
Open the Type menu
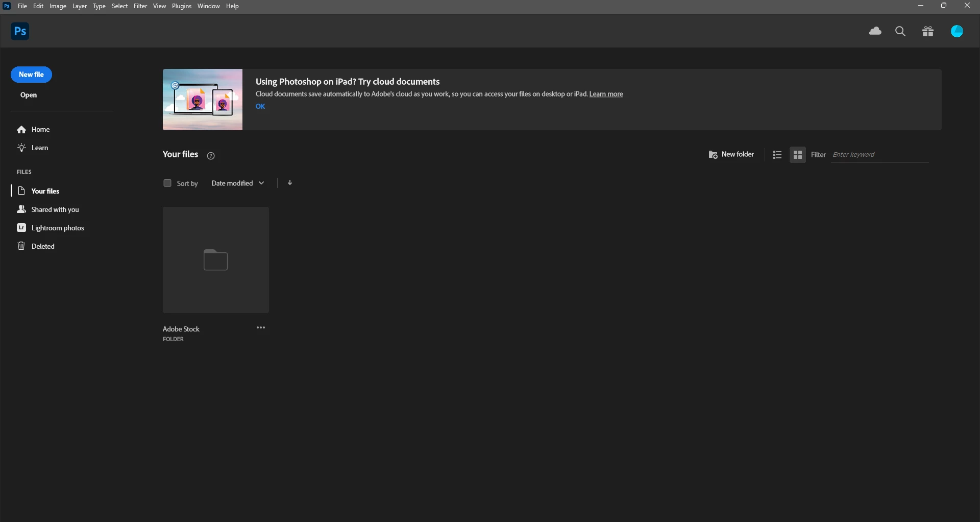coord(99,6)
